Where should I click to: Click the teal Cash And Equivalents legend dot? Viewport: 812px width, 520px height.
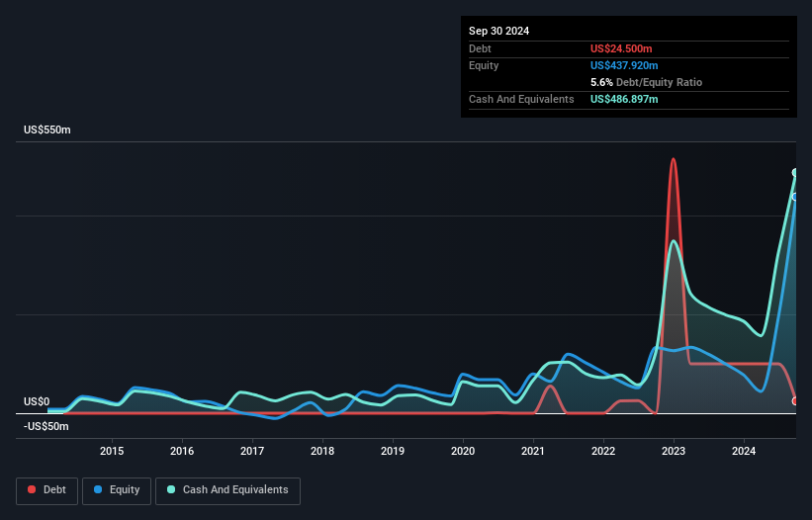coord(171,489)
